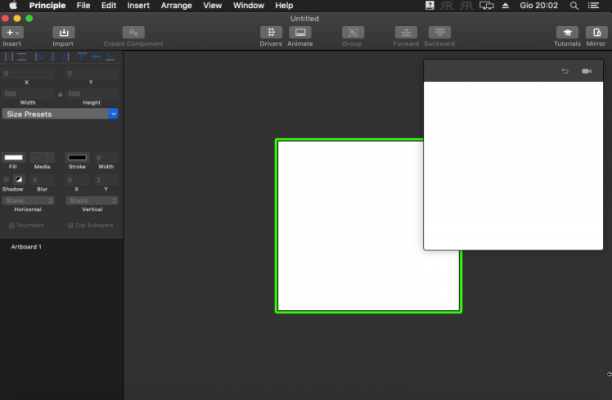Distribute layers horizontally
Screen dimensions: 612x400
pyautogui.click(x=9, y=57)
